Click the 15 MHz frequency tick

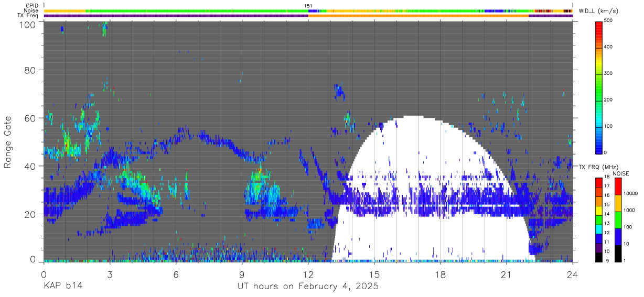(x=608, y=204)
